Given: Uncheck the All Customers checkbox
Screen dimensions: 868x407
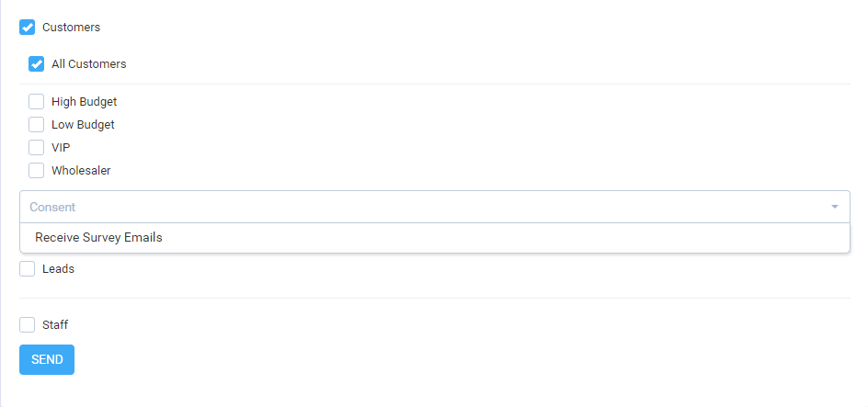Looking at the screenshot, I should pyautogui.click(x=37, y=64).
